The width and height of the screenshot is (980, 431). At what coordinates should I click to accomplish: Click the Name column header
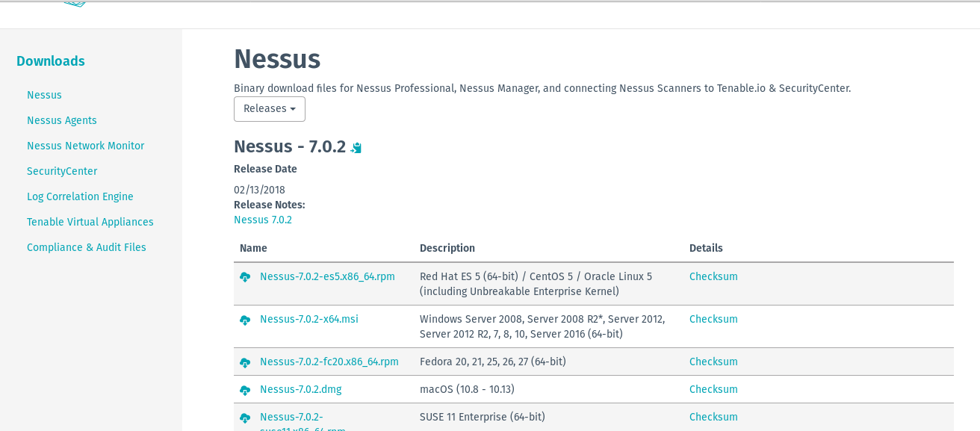tap(253, 248)
